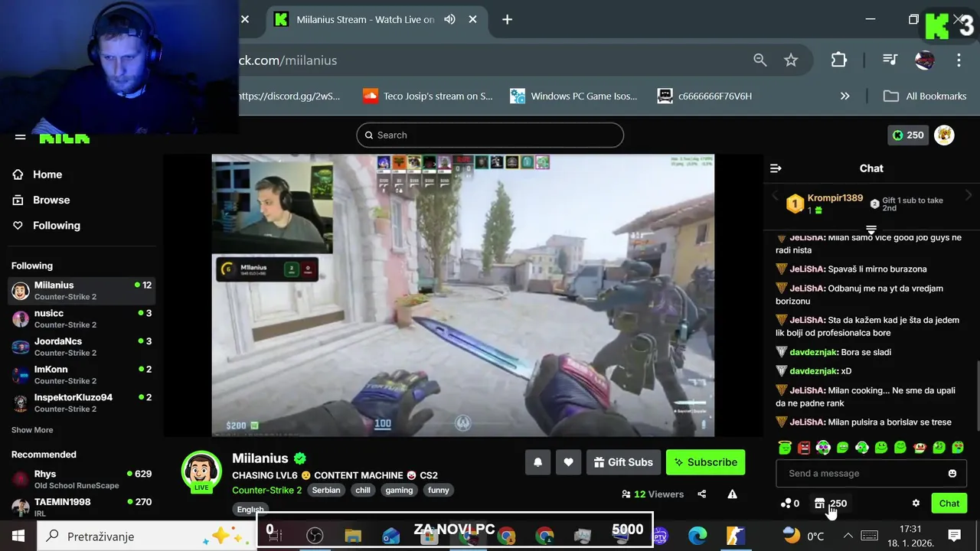The image size is (980, 551).
Task: Collapse the gift leaderboard using the handle
Action: point(871,230)
